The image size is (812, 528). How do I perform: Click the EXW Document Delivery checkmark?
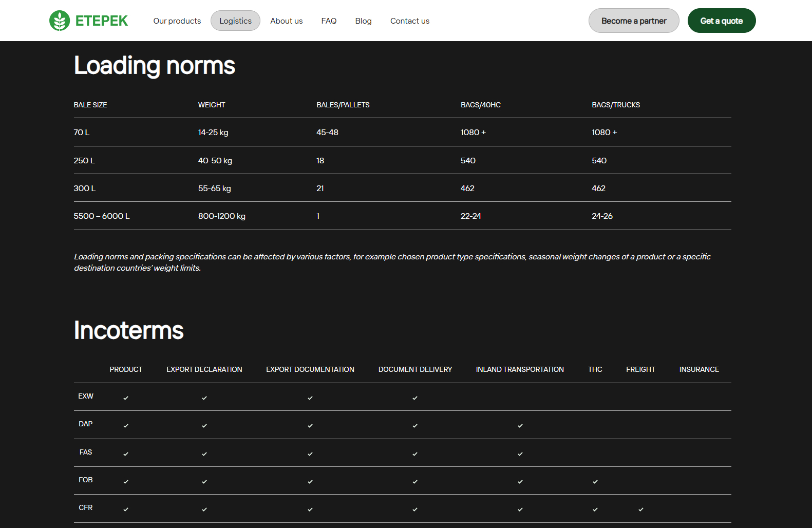(415, 398)
